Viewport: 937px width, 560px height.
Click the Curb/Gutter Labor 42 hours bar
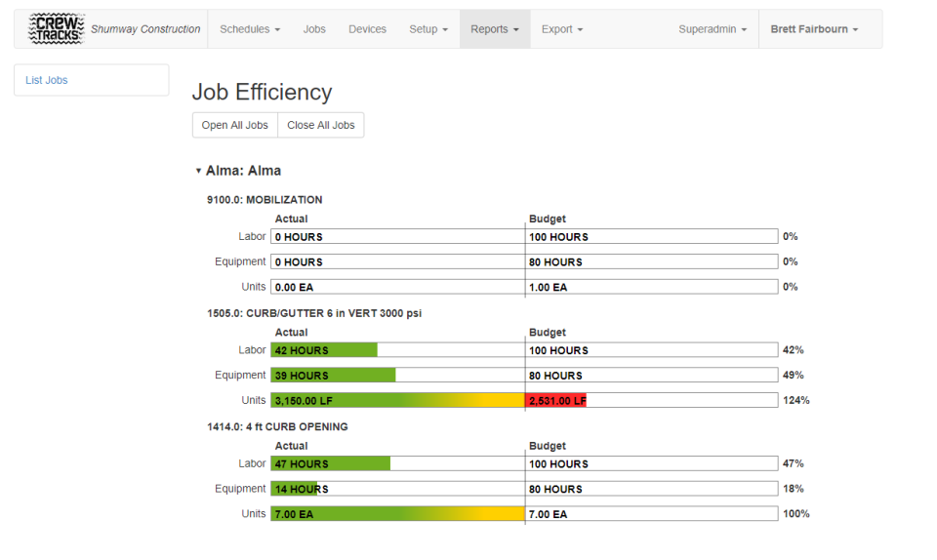tap(324, 350)
